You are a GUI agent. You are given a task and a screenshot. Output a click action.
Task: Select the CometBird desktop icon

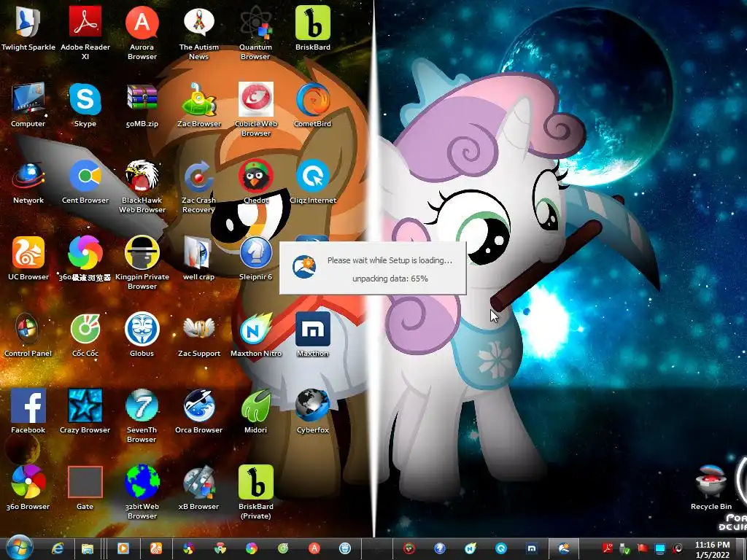pyautogui.click(x=313, y=99)
